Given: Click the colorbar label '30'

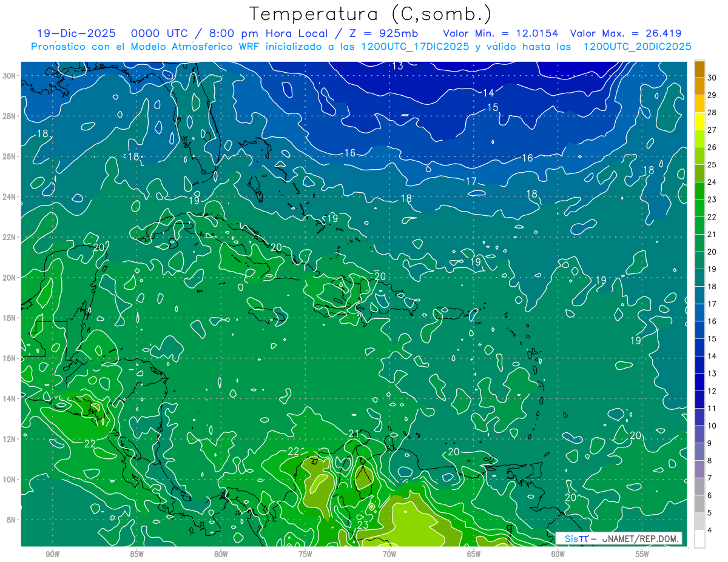Looking at the screenshot, I should click(712, 77).
